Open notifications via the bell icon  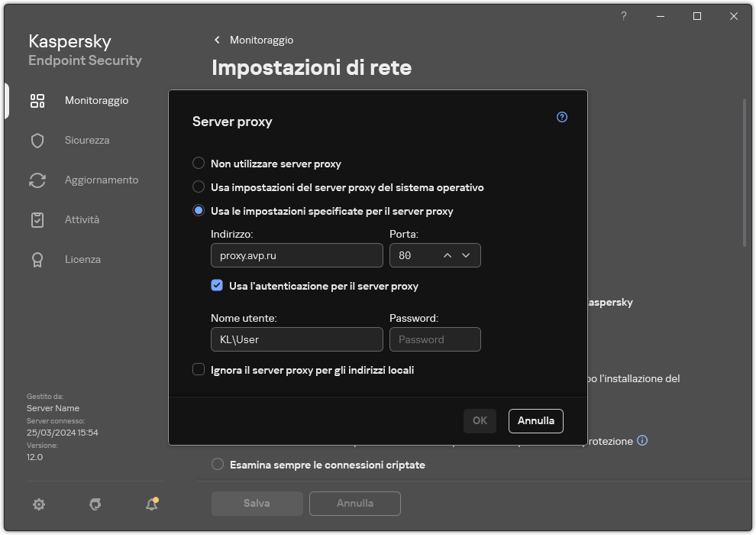pos(151,504)
